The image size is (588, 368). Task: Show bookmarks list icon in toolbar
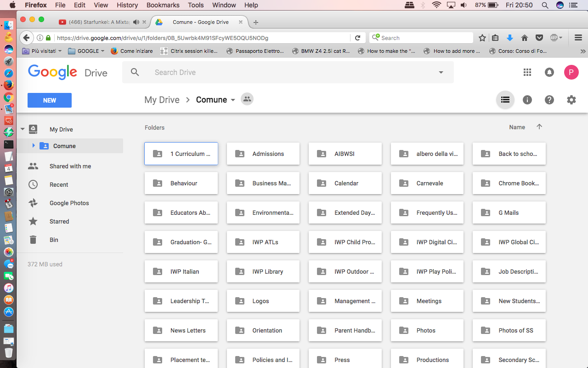point(495,38)
